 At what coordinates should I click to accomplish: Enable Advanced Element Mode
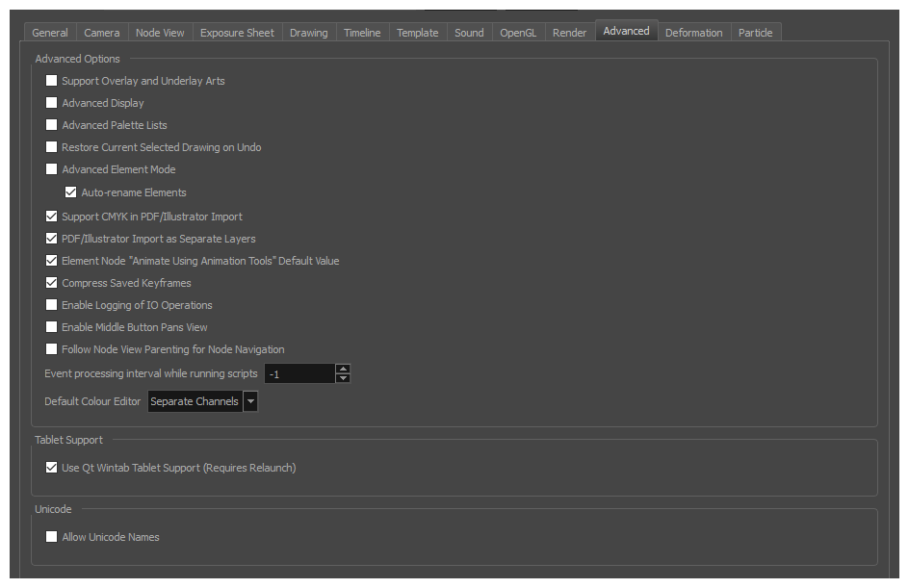point(51,168)
